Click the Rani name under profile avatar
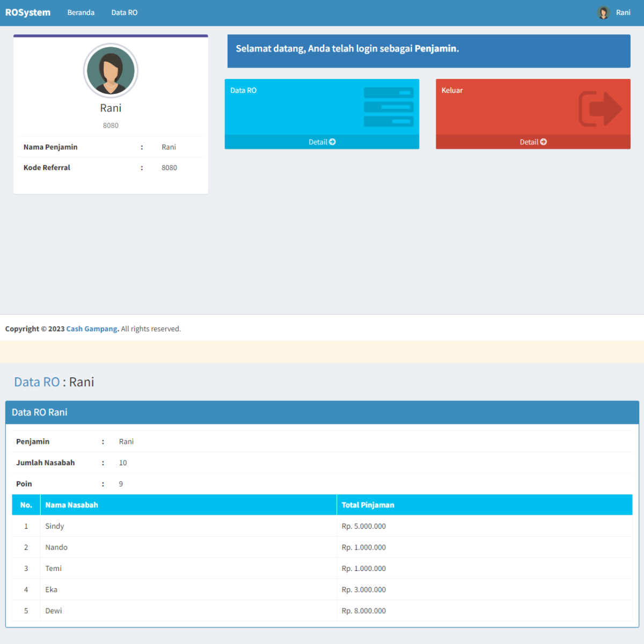 [x=111, y=108]
